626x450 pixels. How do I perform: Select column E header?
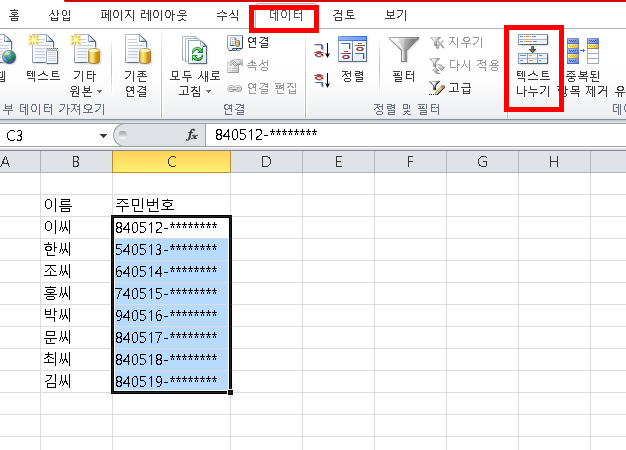(339, 162)
